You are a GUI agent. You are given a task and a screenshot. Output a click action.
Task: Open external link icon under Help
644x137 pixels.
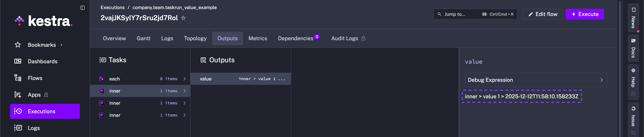tap(633, 94)
